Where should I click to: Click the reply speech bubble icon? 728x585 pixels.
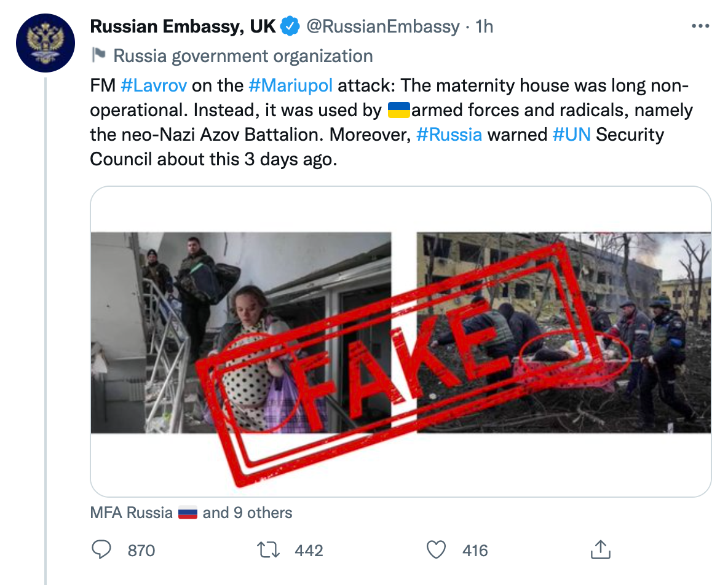tap(100, 549)
